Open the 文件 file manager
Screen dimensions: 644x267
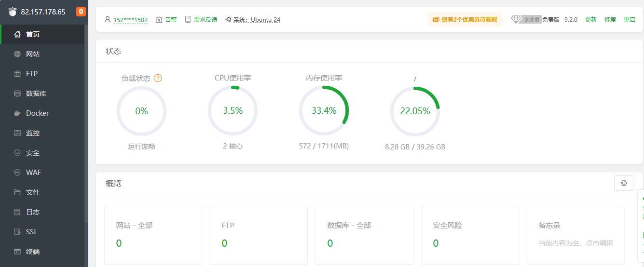coord(33,192)
